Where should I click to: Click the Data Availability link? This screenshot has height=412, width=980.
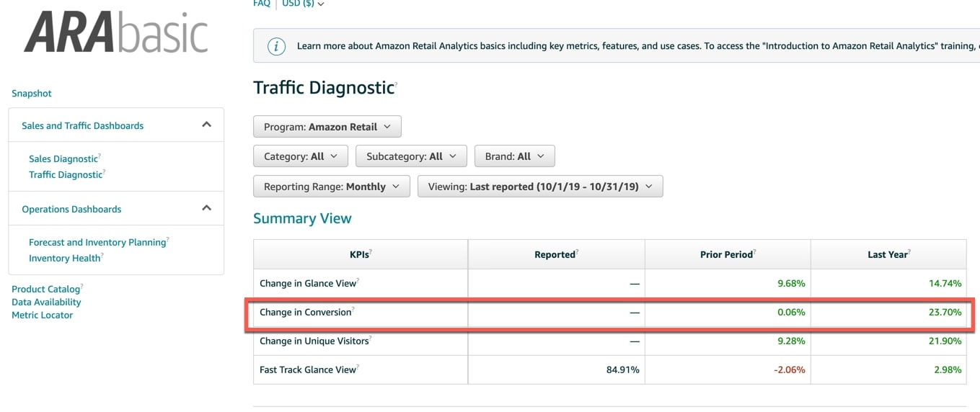coord(46,303)
